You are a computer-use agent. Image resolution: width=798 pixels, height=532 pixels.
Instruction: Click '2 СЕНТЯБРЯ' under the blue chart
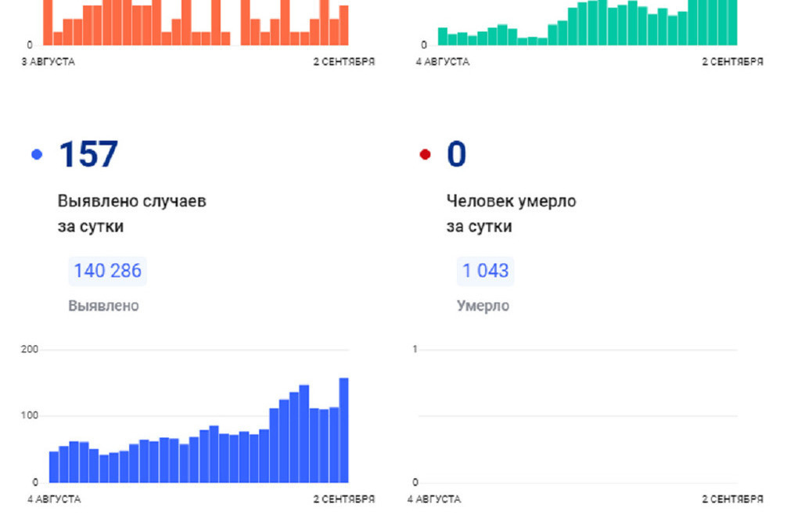[x=344, y=499]
